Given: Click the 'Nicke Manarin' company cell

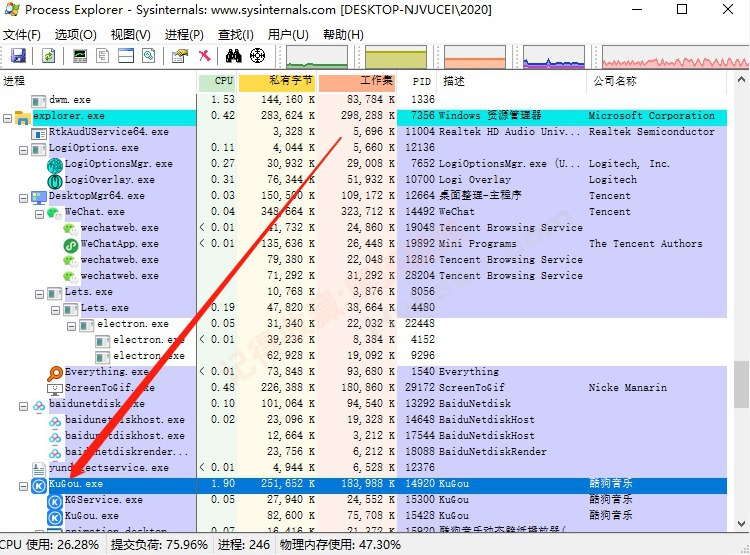Looking at the screenshot, I should click(628, 388).
